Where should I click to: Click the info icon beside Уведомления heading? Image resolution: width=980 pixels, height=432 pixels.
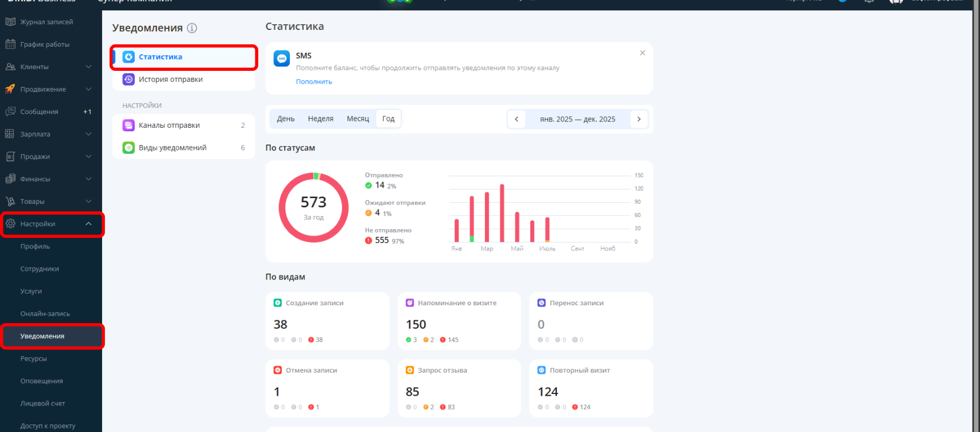[192, 28]
